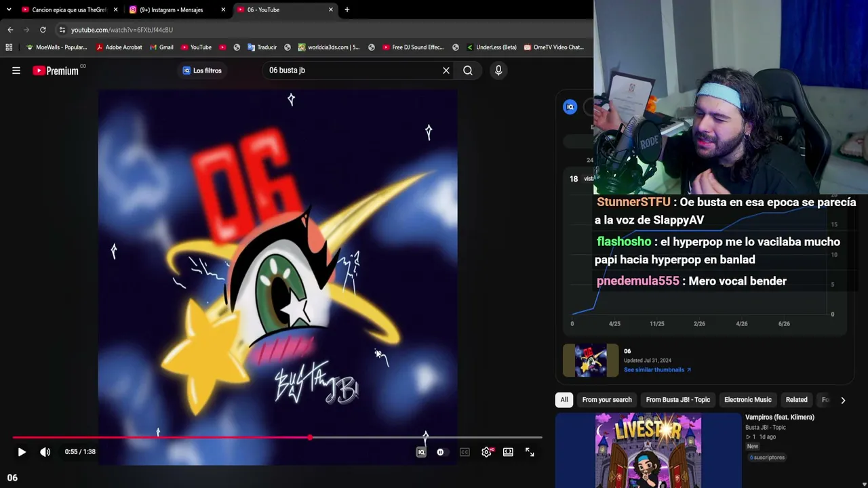Open the apps grid in bookmarks bar

click(9, 47)
